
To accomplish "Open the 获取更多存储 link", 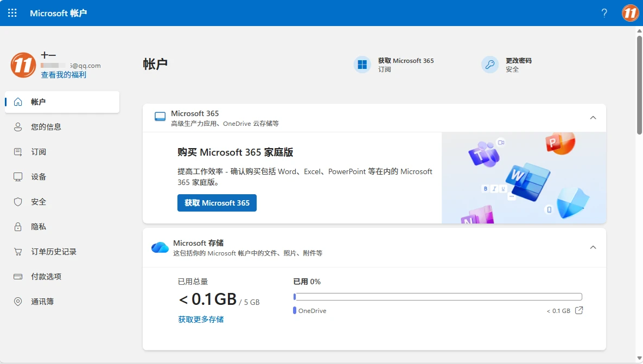I will (201, 320).
